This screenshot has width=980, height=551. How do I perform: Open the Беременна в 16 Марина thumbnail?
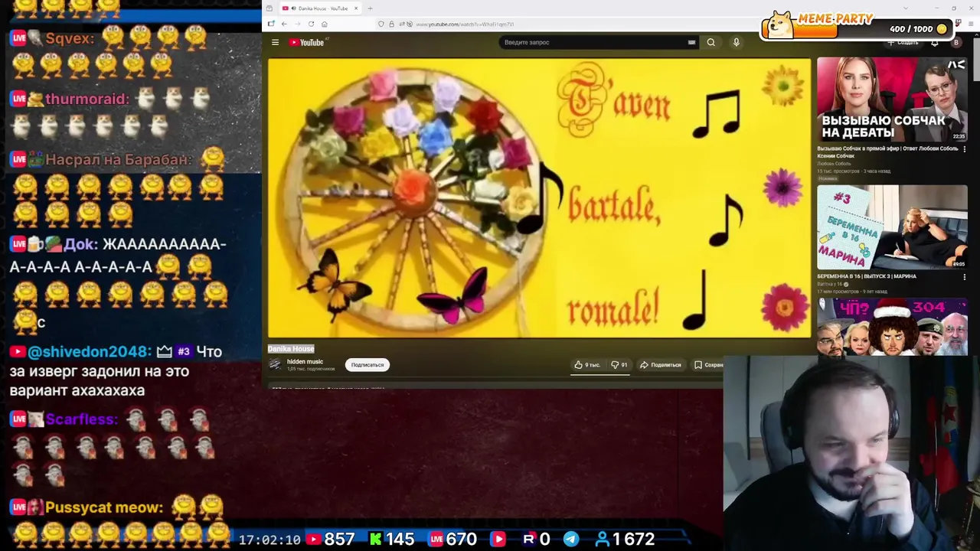point(892,227)
